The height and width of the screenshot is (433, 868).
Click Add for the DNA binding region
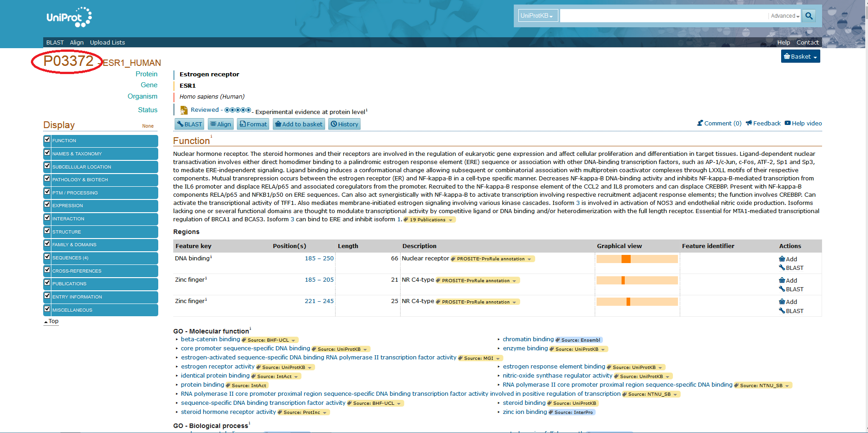pyautogui.click(x=788, y=259)
